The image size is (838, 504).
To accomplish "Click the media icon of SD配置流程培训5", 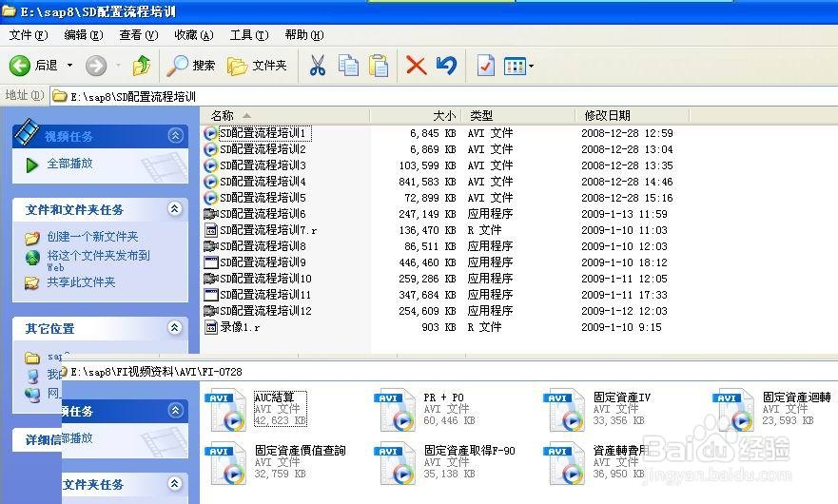I will (210, 198).
